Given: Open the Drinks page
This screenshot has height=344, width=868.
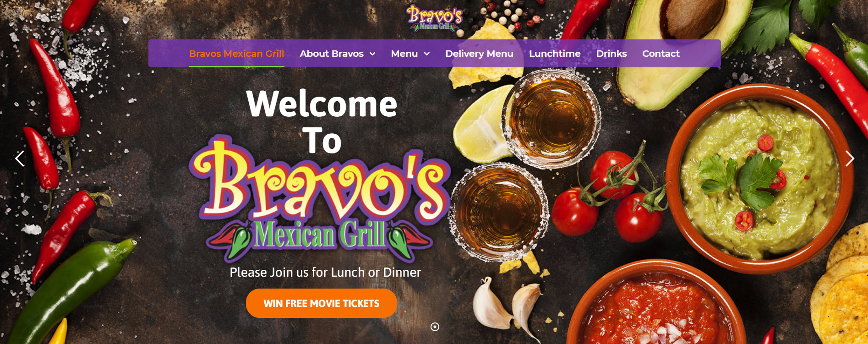Looking at the screenshot, I should (611, 54).
